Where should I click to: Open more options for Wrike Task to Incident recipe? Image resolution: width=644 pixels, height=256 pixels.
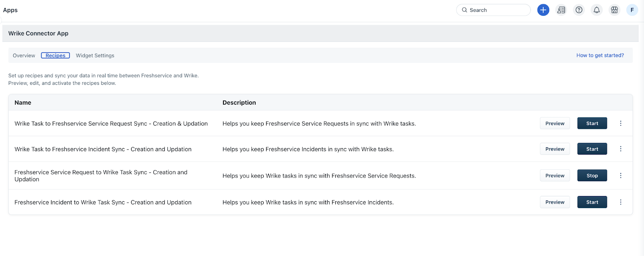620,149
